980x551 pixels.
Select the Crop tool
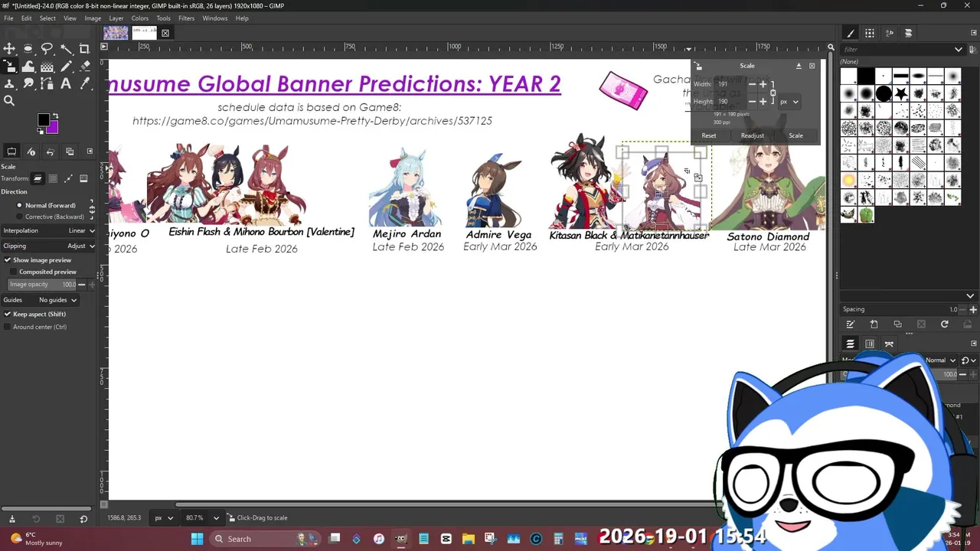coord(84,48)
